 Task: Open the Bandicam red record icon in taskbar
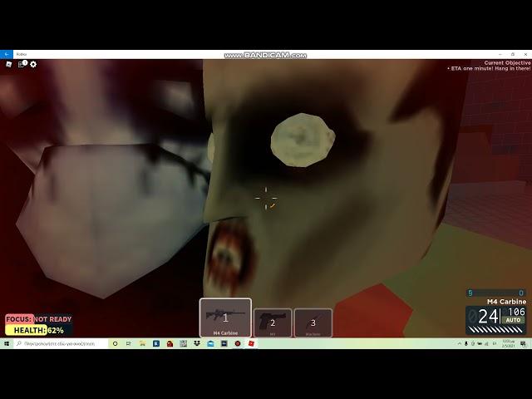tap(238, 343)
